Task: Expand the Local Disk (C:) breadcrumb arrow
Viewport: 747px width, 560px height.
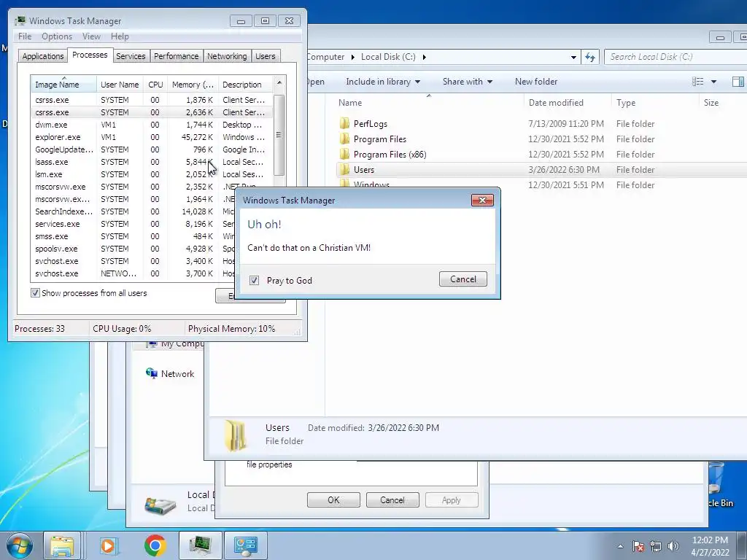Action: [424, 57]
